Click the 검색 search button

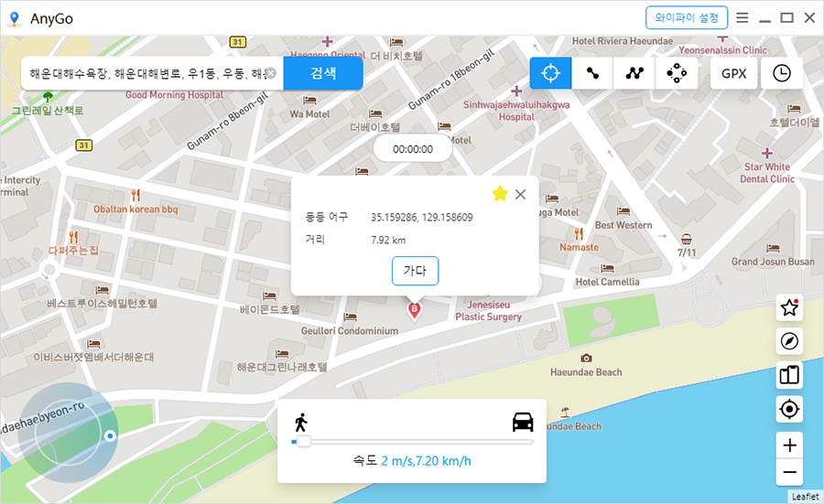tap(323, 73)
